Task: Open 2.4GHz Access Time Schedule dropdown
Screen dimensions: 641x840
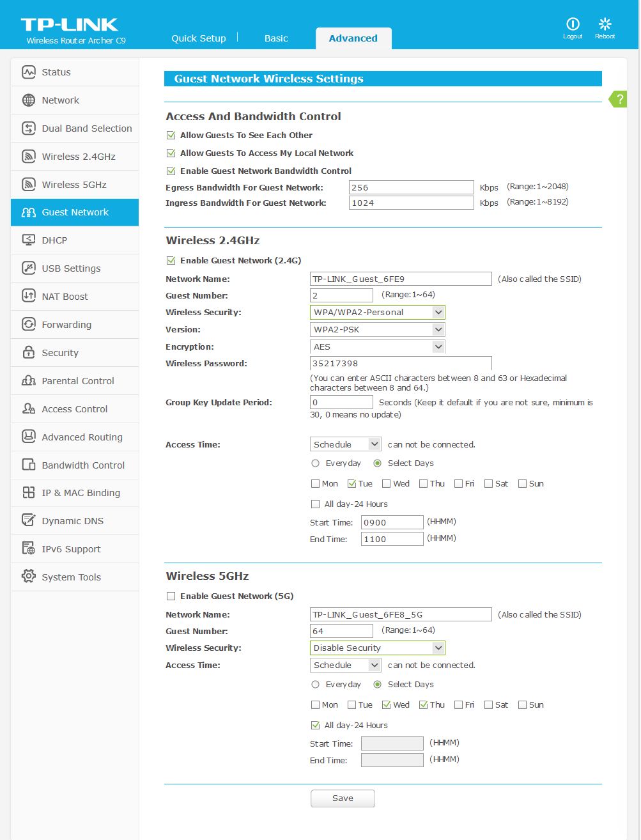Action: click(x=346, y=445)
